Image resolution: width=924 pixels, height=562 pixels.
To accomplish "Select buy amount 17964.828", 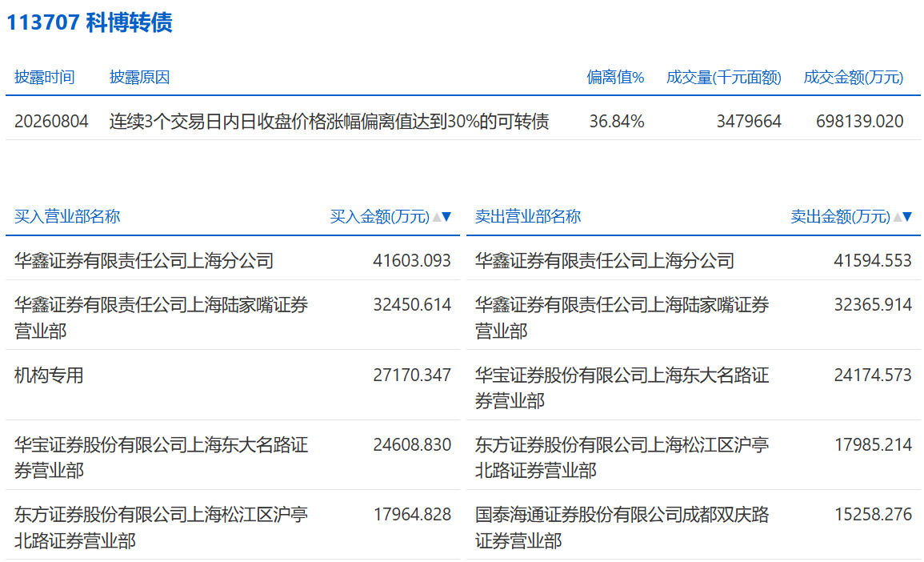I will click(412, 515).
